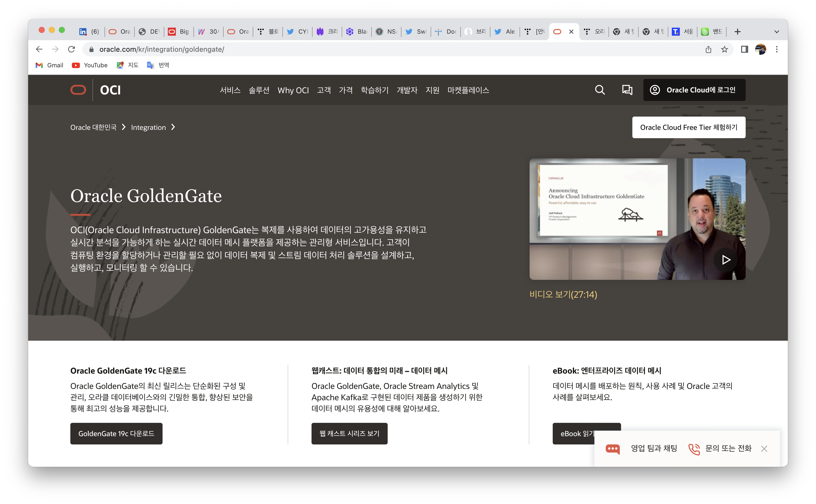Viewport: 816px width, 504px height.
Task: Bookmark this page with the star icon
Action: coord(724,49)
